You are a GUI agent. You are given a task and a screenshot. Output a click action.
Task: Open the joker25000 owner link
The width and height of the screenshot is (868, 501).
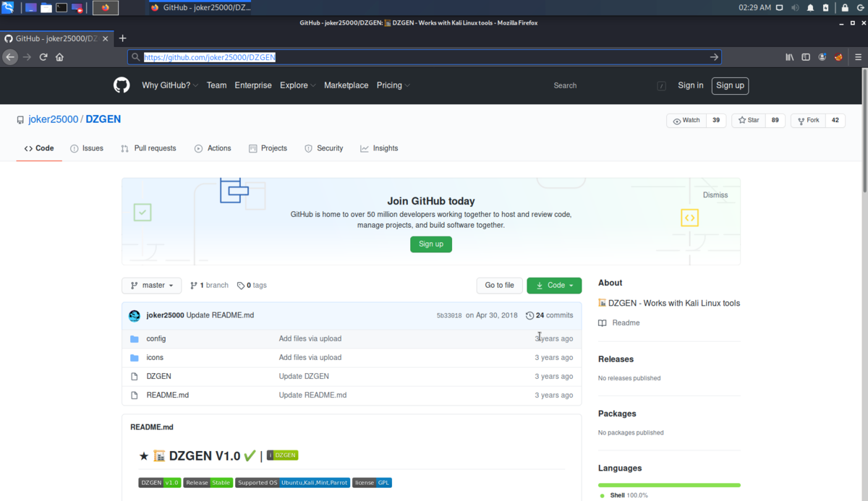point(53,120)
